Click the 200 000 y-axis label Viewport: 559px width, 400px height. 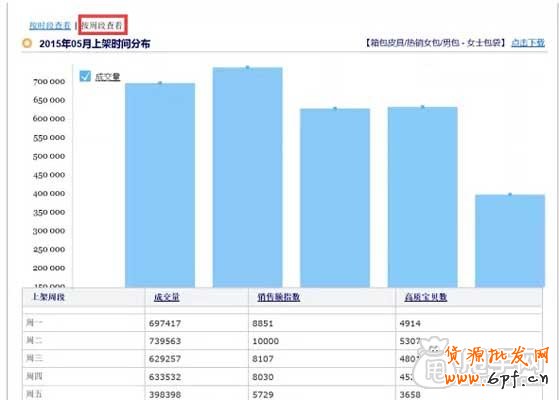coord(49,268)
